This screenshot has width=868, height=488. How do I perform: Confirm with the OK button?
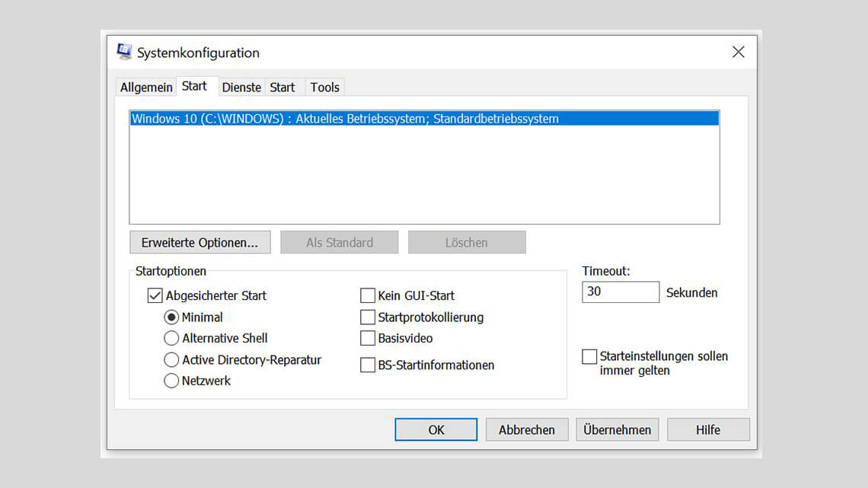pos(436,430)
